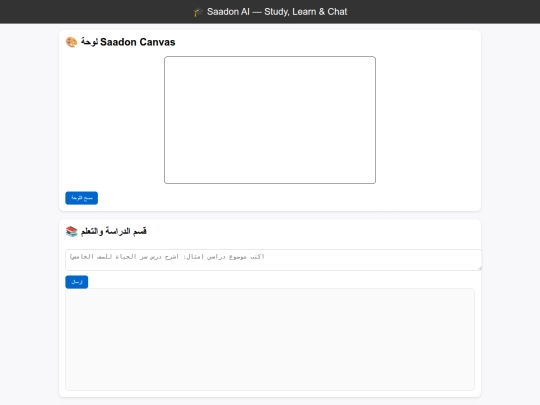This screenshot has width=540, height=405.
Task: Click the study response output box
Action: point(270,340)
